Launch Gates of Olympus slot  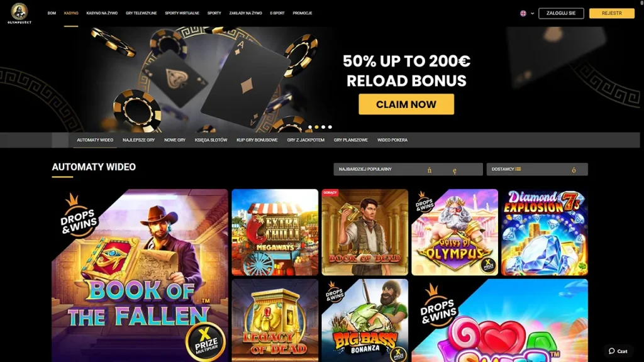click(x=455, y=233)
